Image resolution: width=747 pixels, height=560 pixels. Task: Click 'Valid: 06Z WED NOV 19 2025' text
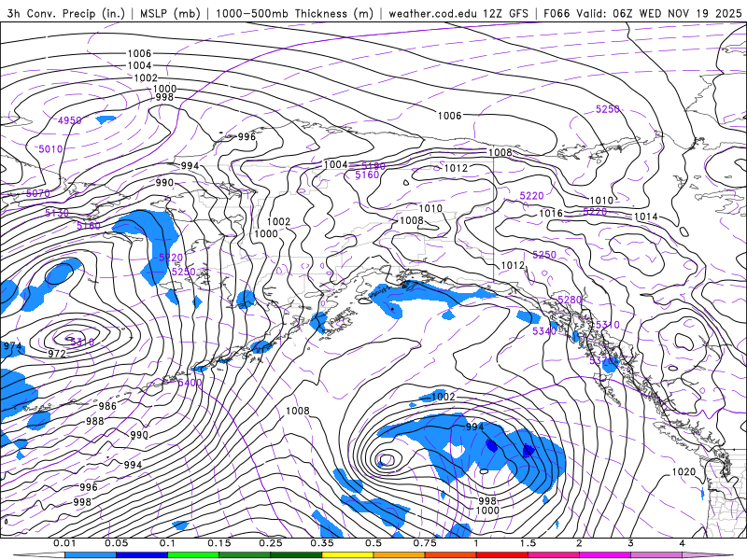pos(659,13)
